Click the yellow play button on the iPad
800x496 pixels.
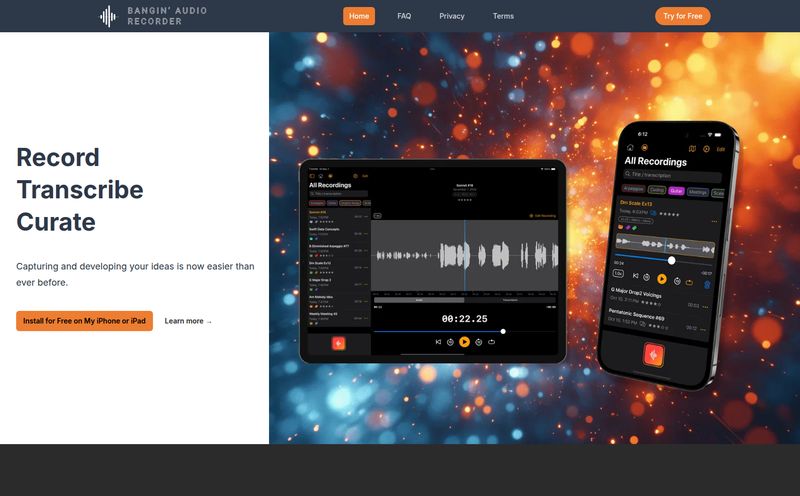464,342
